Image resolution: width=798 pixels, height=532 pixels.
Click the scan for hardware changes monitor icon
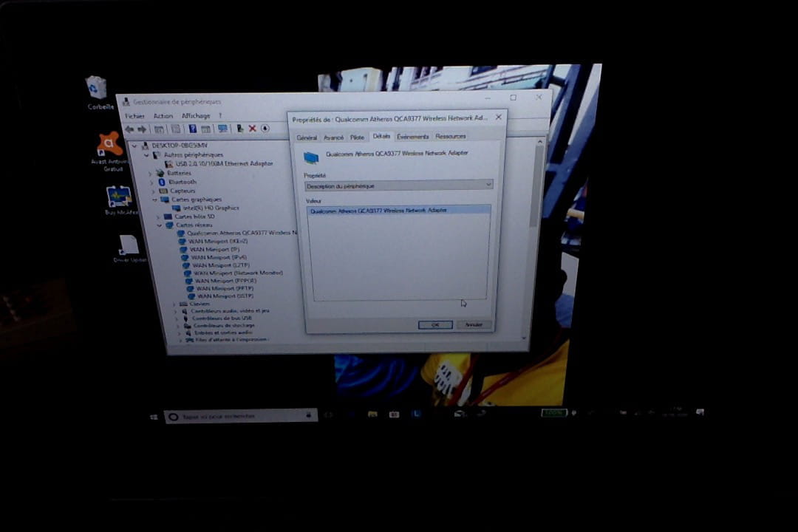222,129
